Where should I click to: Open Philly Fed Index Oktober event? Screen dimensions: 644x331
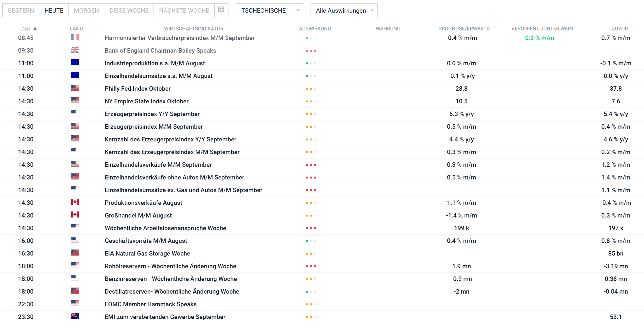coord(138,89)
